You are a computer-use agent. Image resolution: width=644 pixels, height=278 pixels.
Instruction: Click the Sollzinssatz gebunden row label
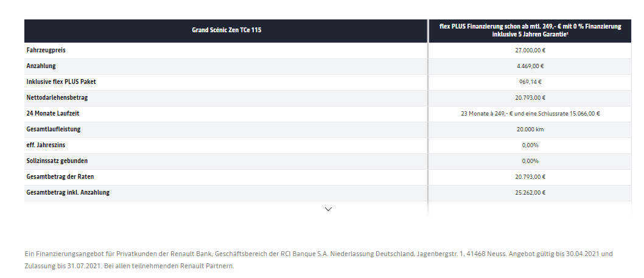point(57,161)
